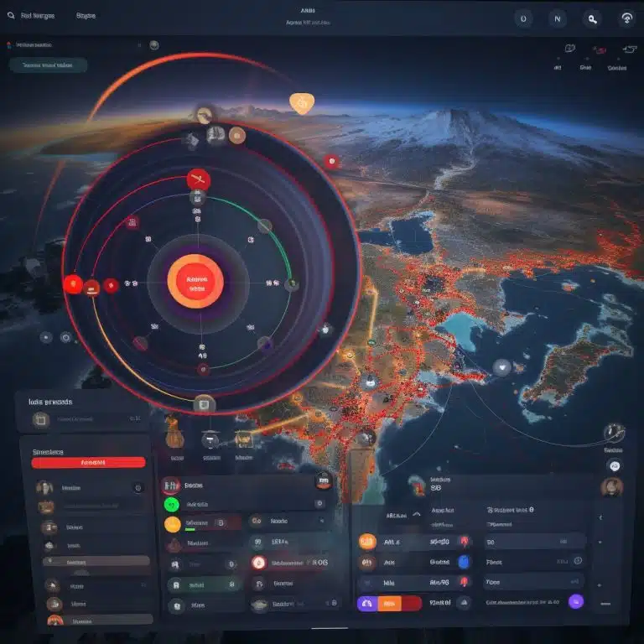644x644 pixels.
Task: Open the gear on the green circle row
Action: coord(319,503)
